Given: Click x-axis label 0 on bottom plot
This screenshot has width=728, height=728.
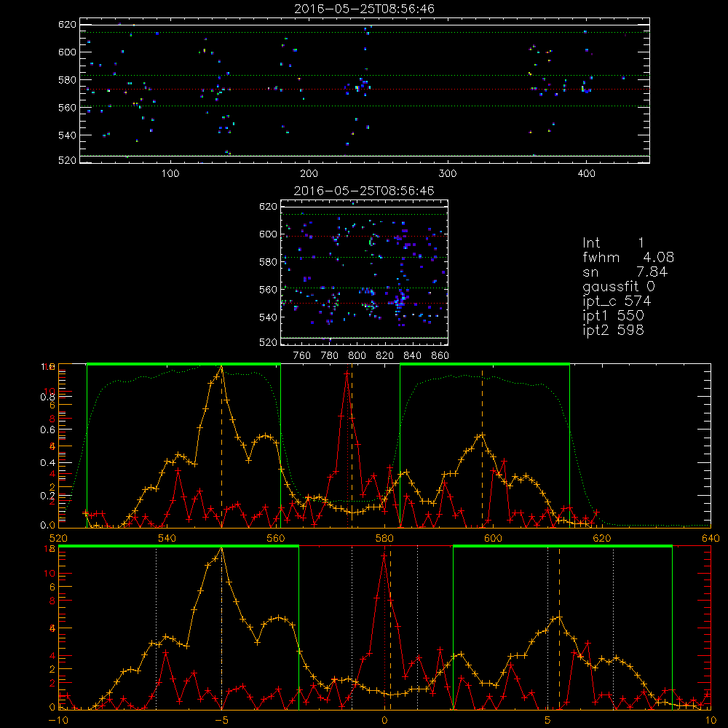Looking at the screenshot, I should 384,720.
